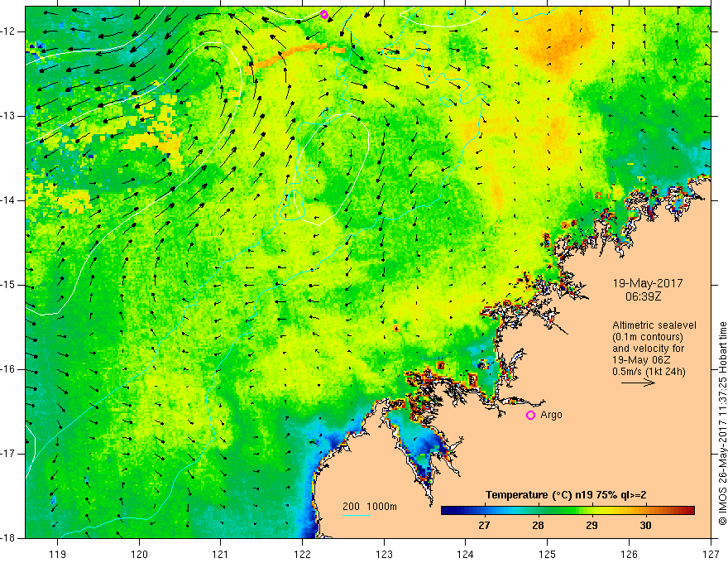
Task: Click the '19-May-2017' date label
Action: tap(648, 283)
